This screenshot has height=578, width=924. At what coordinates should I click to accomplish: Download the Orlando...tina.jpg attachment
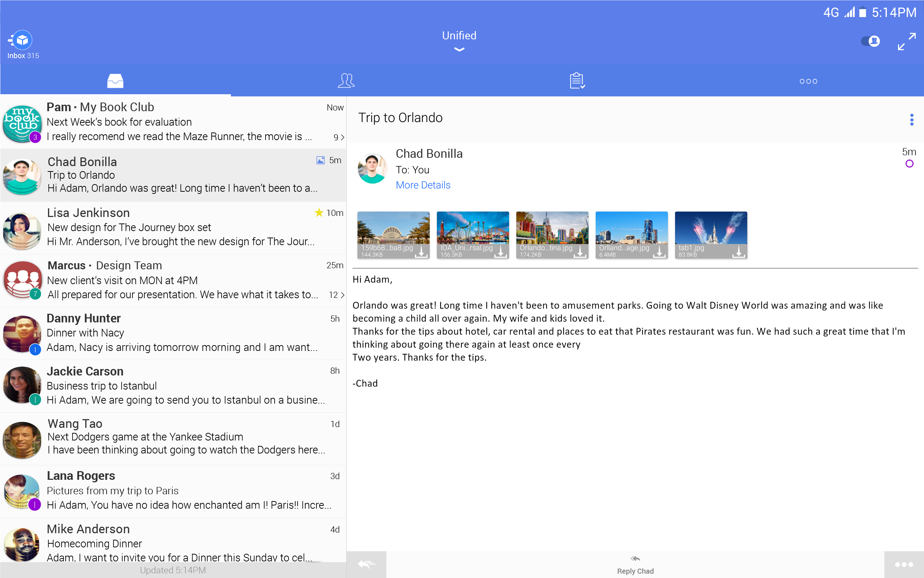581,253
